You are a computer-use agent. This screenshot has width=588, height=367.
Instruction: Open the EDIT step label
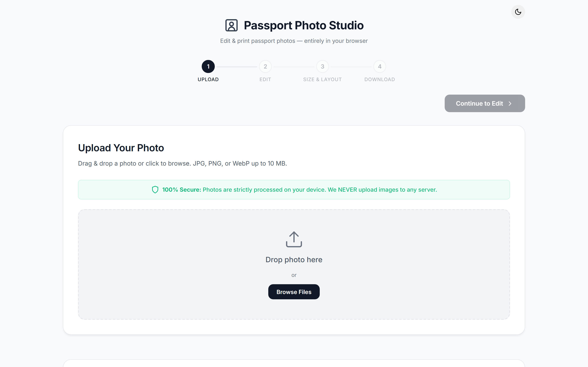point(265,80)
